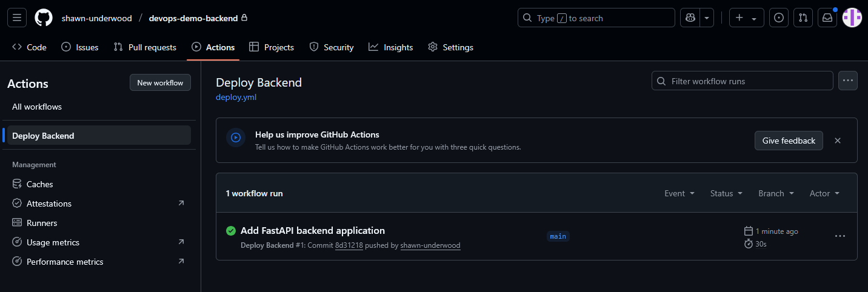Screen dimensions: 868x292
Task: Go to shawn-underwood profile link
Action: (96, 18)
